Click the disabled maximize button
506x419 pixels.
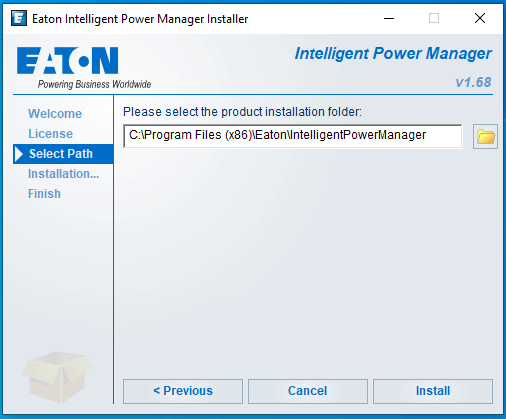[x=434, y=18]
